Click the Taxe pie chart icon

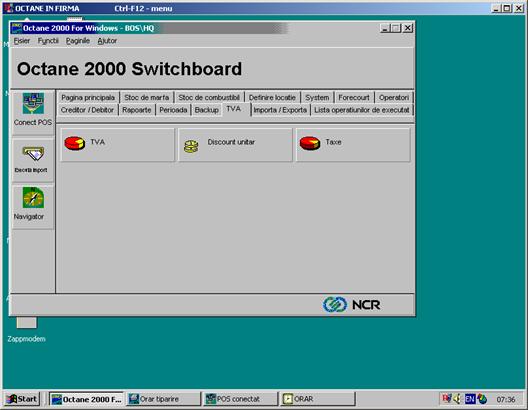310,143
